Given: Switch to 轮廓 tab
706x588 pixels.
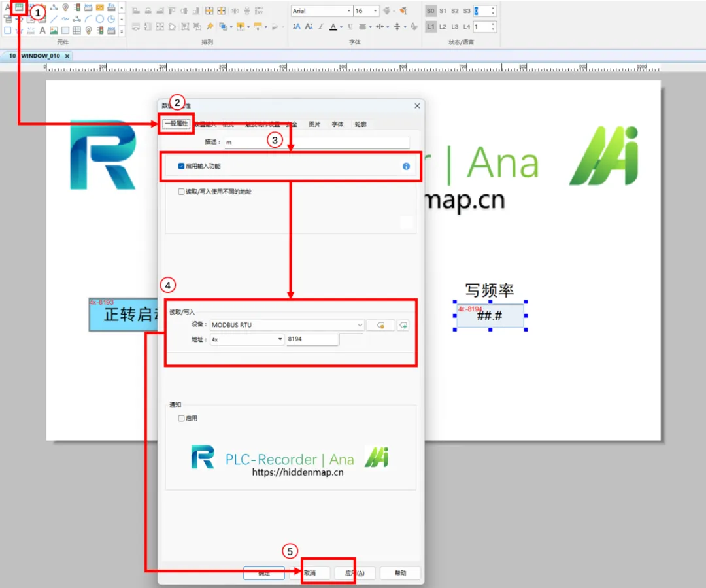Looking at the screenshot, I should point(361,124).
